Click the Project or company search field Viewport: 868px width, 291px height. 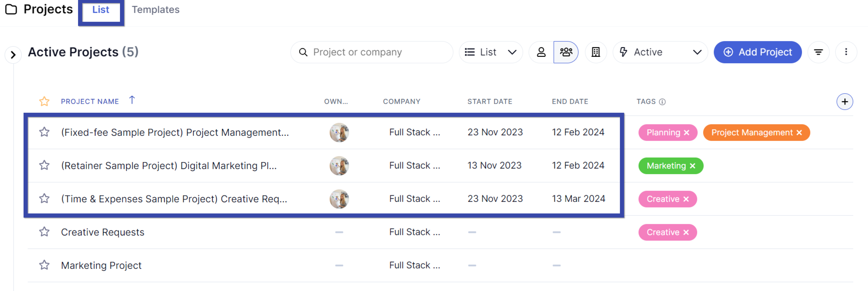point(372,52)
